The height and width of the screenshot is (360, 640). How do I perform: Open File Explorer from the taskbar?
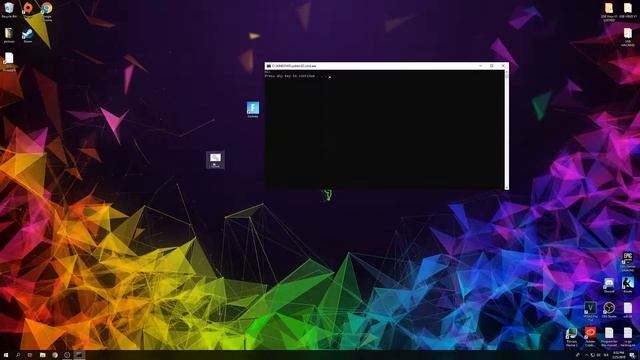pyautogui.click(x=42, y=355)
